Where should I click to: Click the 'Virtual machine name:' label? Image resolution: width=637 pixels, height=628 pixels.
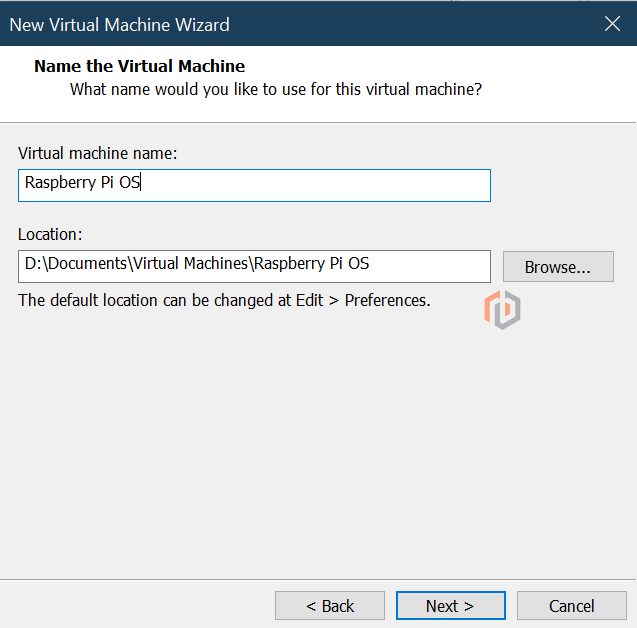98,154
